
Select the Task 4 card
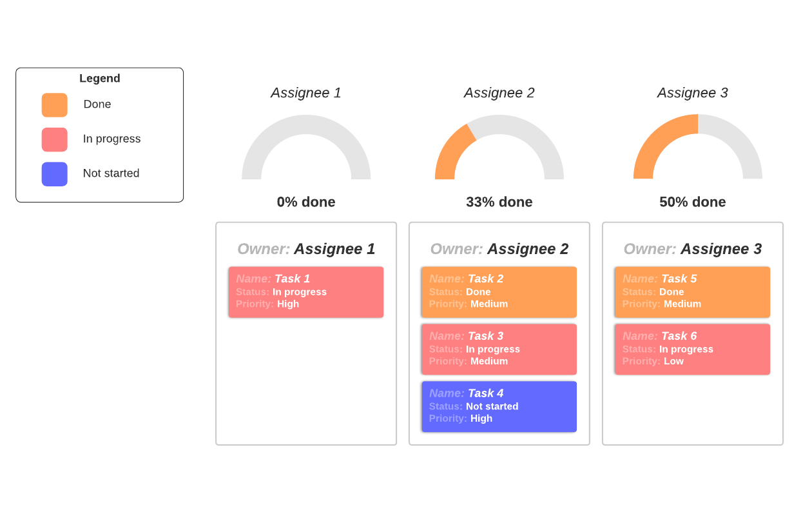point(499,406)
